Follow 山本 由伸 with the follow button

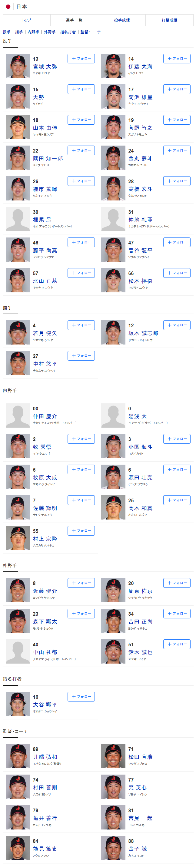[81, 120]
